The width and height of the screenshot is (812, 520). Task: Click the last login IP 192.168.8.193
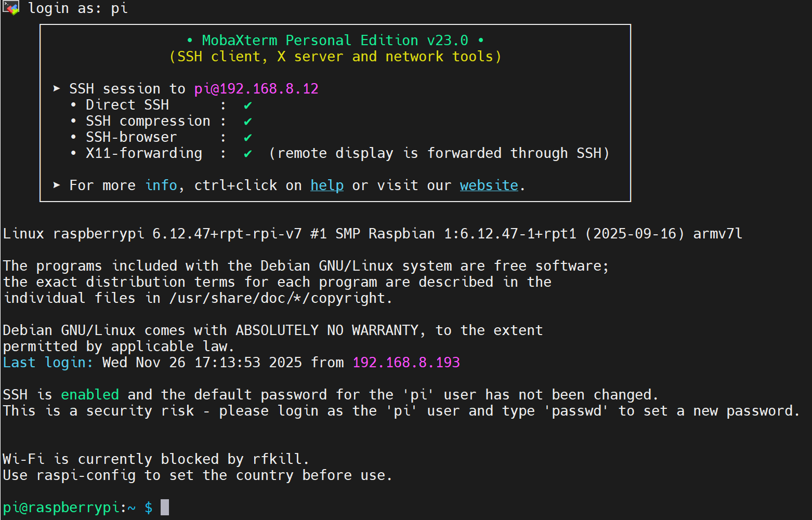406,363
